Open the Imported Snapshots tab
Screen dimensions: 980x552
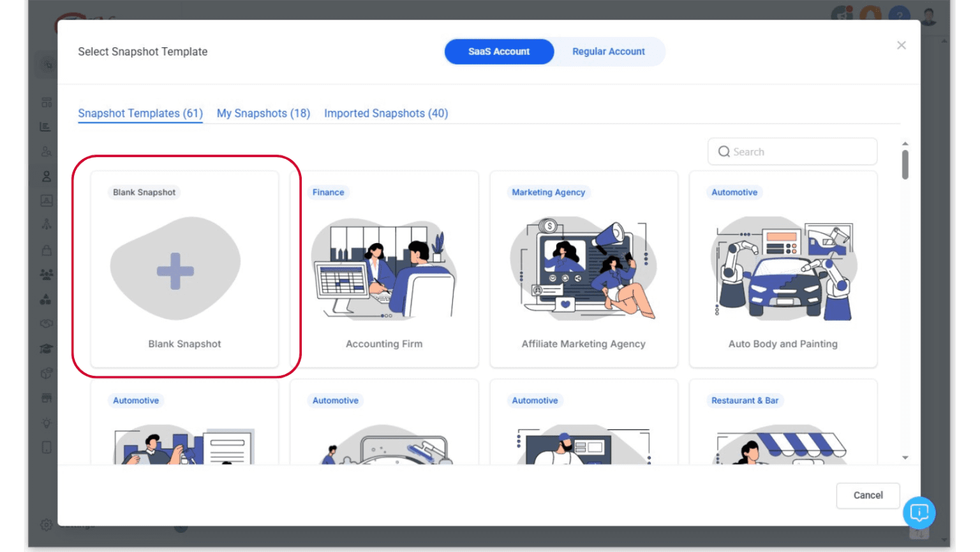pos(386,113)
